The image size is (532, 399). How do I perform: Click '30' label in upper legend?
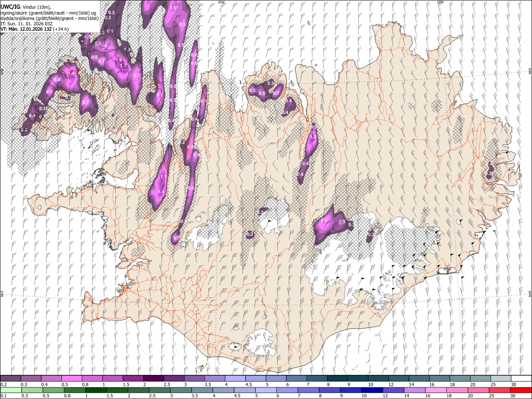pyautogui.click(x=514, y=384)
